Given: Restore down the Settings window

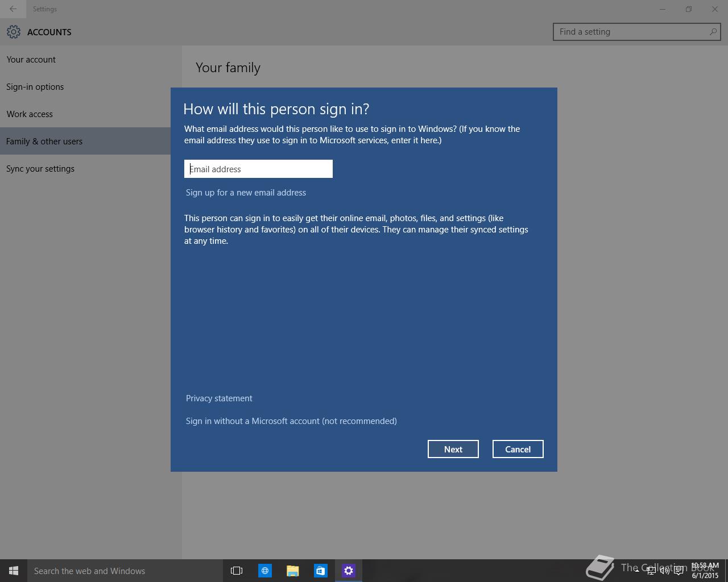Looking at the screenshot, I should pos(689,9).
